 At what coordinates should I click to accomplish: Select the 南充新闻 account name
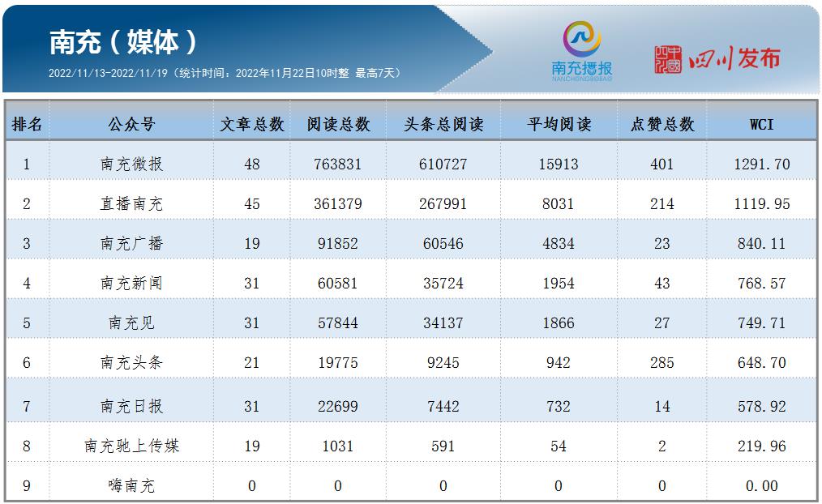[131, 283]
